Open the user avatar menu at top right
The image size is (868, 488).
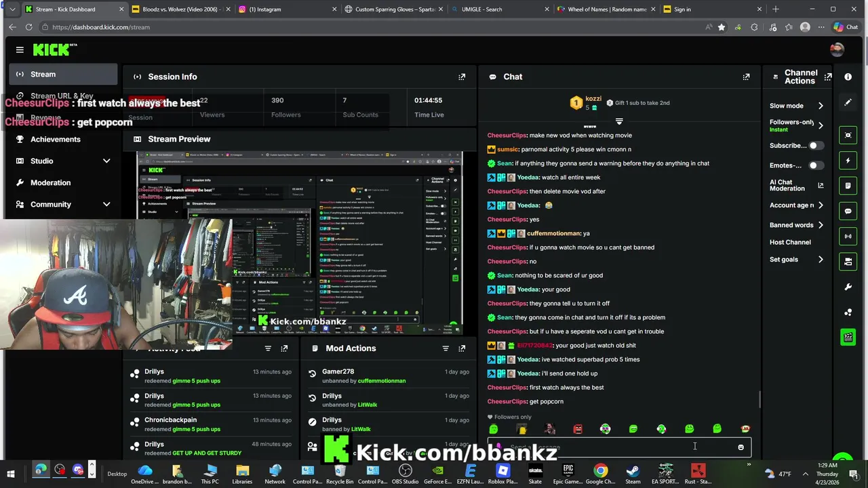point(837,49)
